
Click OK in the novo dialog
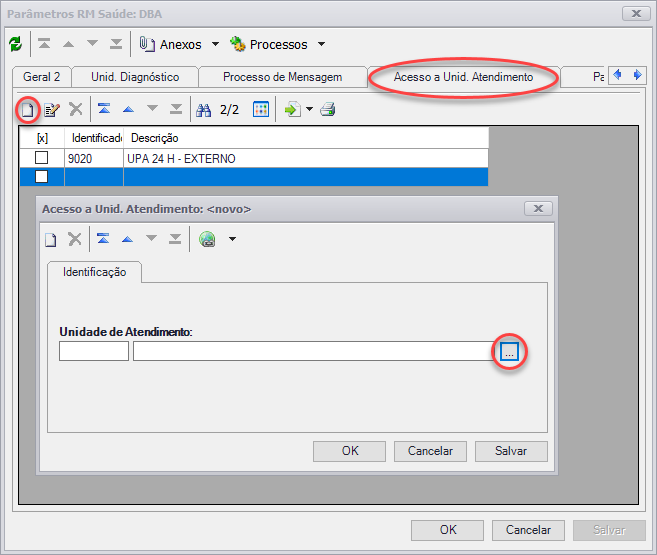pyautogui.click(x=349, y=451)
